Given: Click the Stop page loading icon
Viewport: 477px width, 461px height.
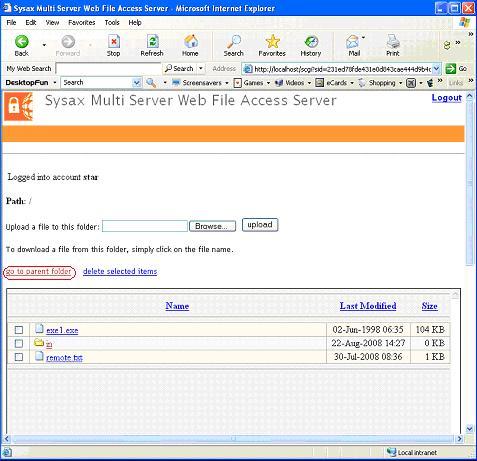Looking at the screenshot, I should pyautogui.click(x=113, y=42).
